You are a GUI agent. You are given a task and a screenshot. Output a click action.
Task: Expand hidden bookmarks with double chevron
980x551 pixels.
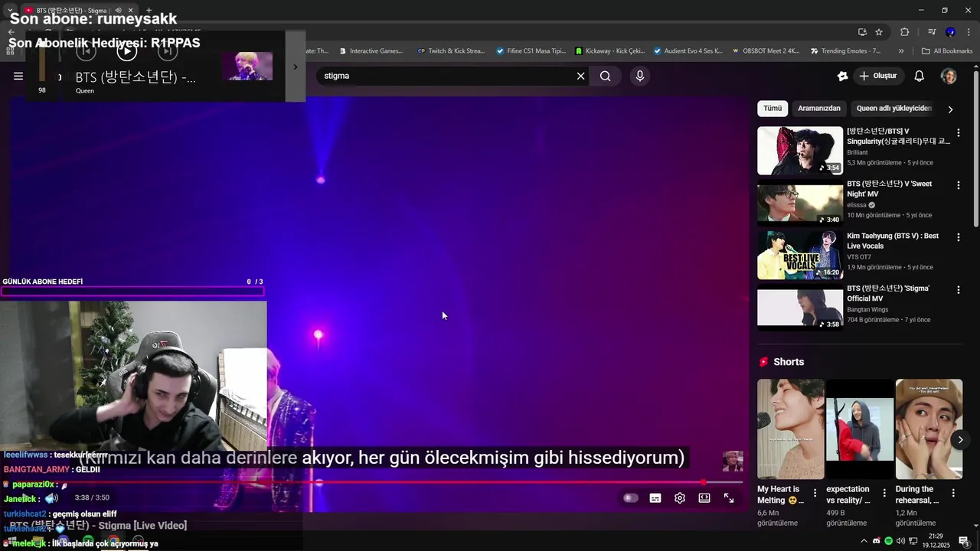click(901, 51)
